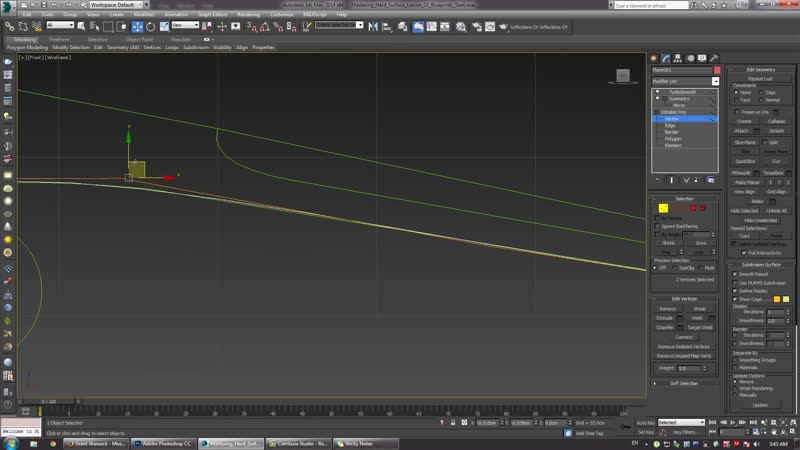The width and height of the screenshot is (800, 450).
Task: Select When Rendering update option
Action: tap(735, 388)
